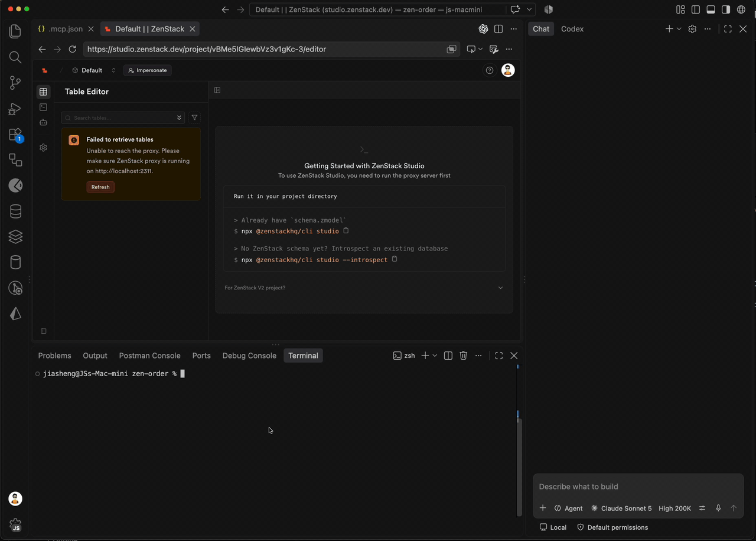Open the Source Control view

click(15, 83)
